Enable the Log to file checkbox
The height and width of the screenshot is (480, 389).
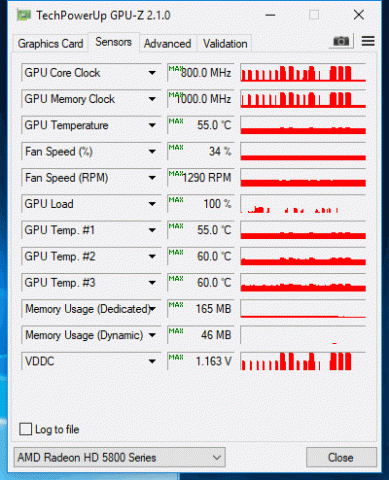coord(26,429)
